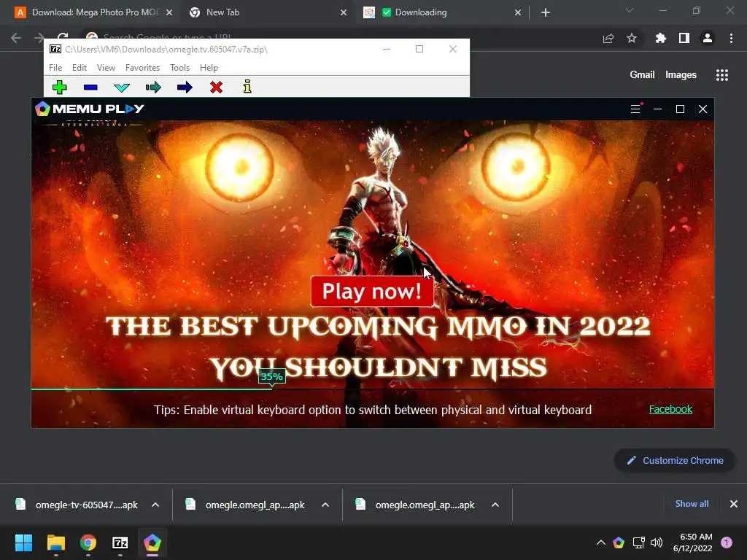Open network status tray icon
Screen dimensions: 747x560
638,542
